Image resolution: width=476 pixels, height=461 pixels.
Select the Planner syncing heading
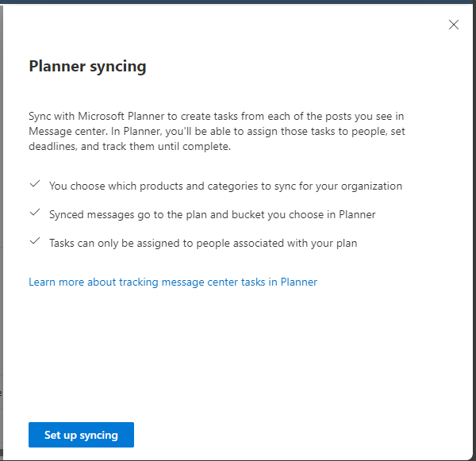(x=87, y=67)
